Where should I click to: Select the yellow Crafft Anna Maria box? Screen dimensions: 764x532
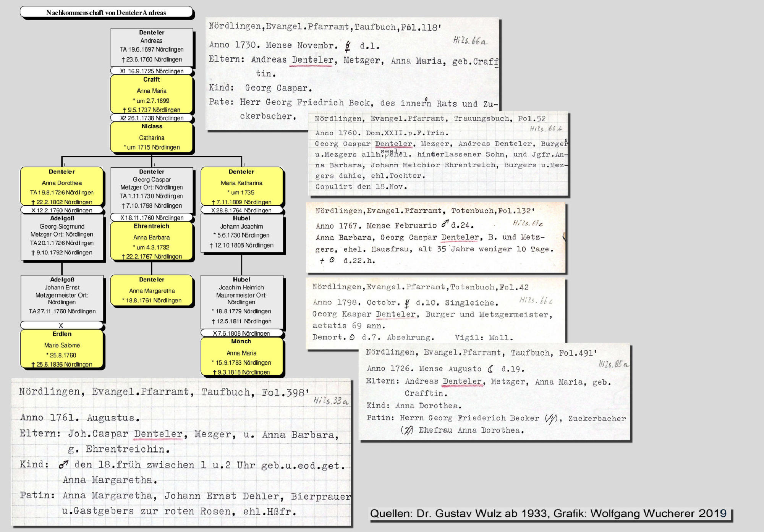tap(152, 94)
